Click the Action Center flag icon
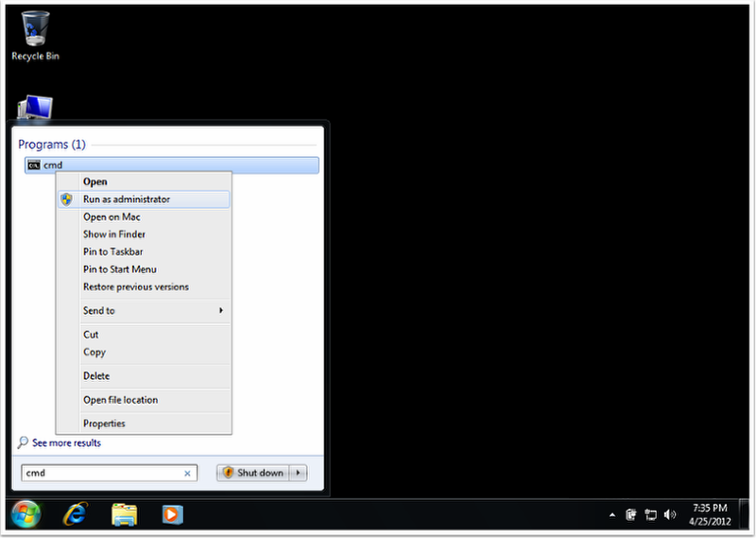Screen dimensions: 756x538 (x=631, y=515)
